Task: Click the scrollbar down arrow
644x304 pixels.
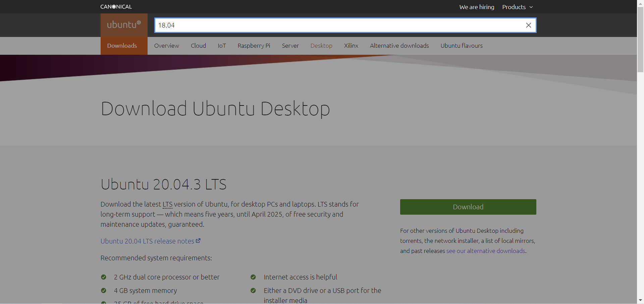Action: [640, 300]
